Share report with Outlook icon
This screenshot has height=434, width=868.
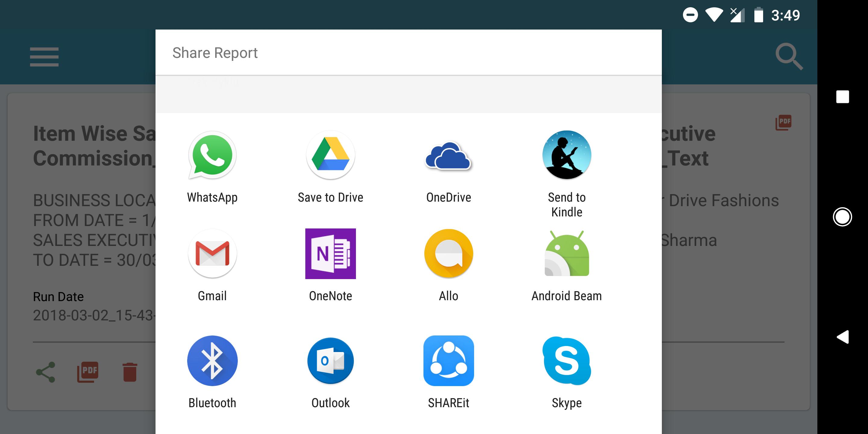[331, 360]
